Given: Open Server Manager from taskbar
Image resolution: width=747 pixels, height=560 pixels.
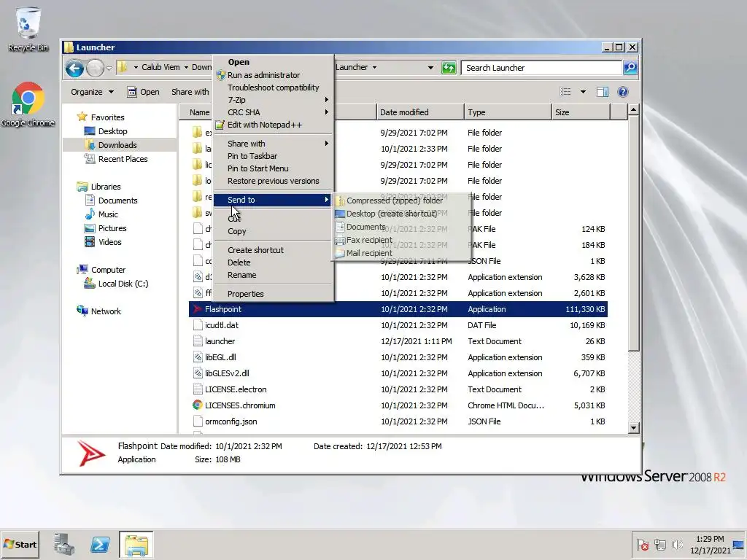Looking at the screenshot, I should (x=64, y=544).
